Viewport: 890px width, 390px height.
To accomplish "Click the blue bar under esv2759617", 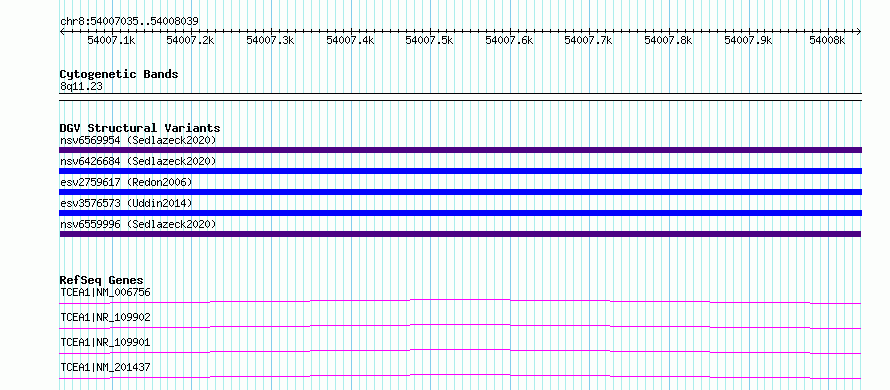I will click(460, 192).
